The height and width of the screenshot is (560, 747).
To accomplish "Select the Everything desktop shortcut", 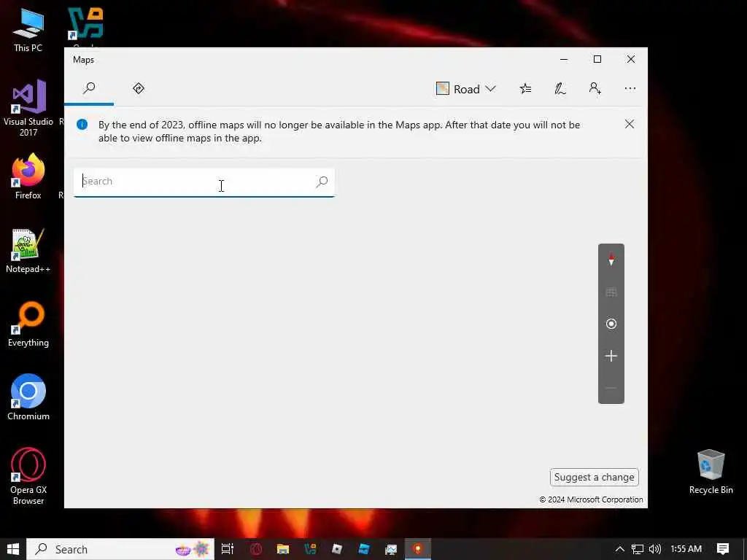I will pos(28,324).
